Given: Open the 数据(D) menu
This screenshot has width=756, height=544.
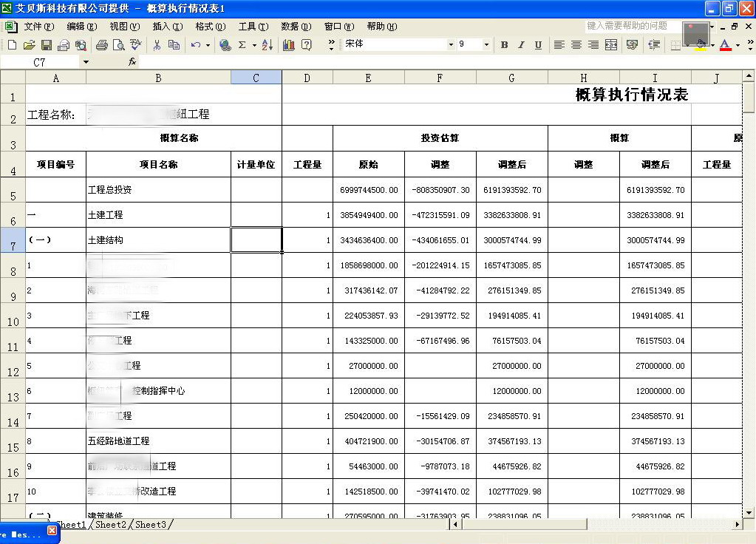Looking at the screenshot, I should point(296,27).
